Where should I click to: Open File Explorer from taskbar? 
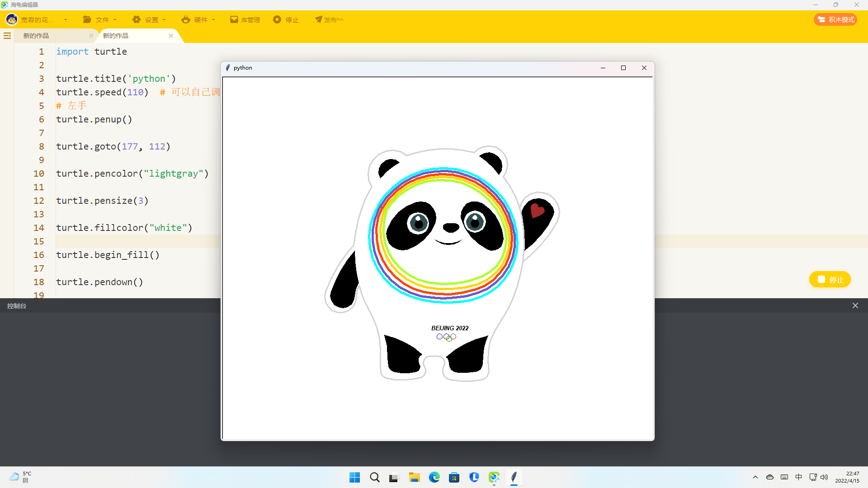415,477
